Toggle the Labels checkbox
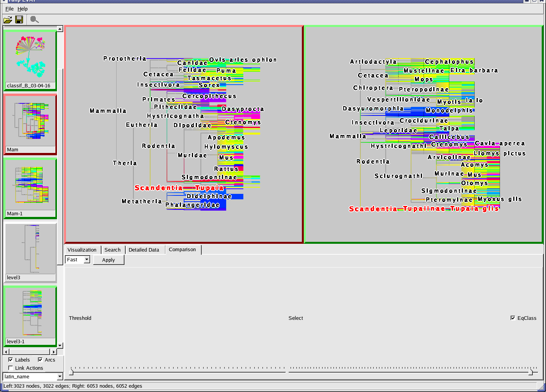The width and height of the screenshot is (546, 392). click(x=11, y=360)
